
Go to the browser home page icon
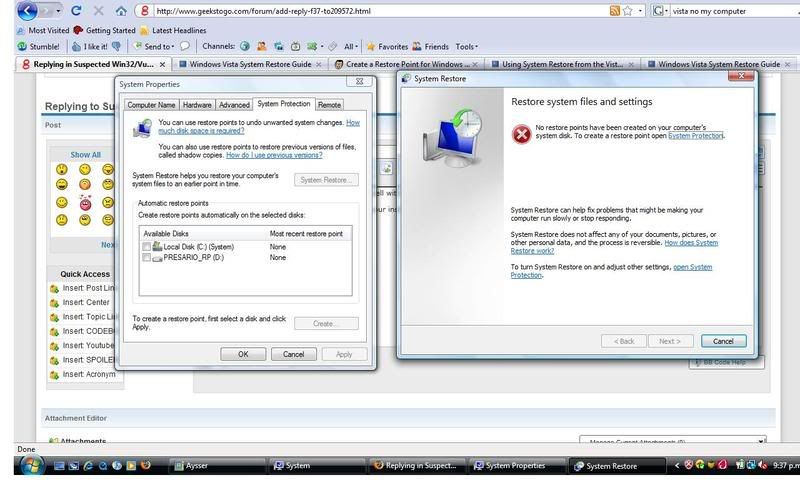pyautogui.click(x=121, y=11)
